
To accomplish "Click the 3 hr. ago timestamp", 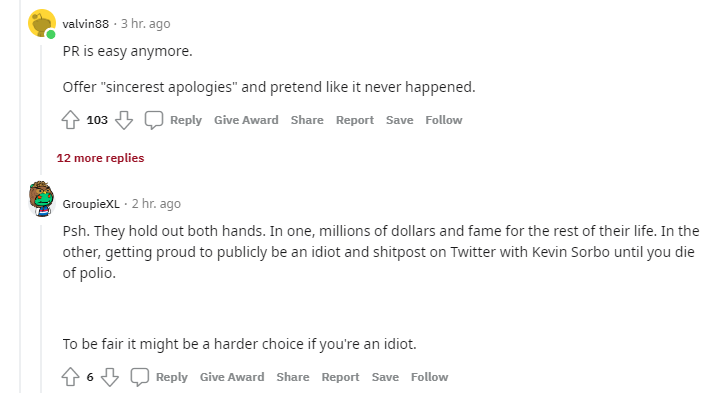I will pyautogui.click(x=146, y=24).
